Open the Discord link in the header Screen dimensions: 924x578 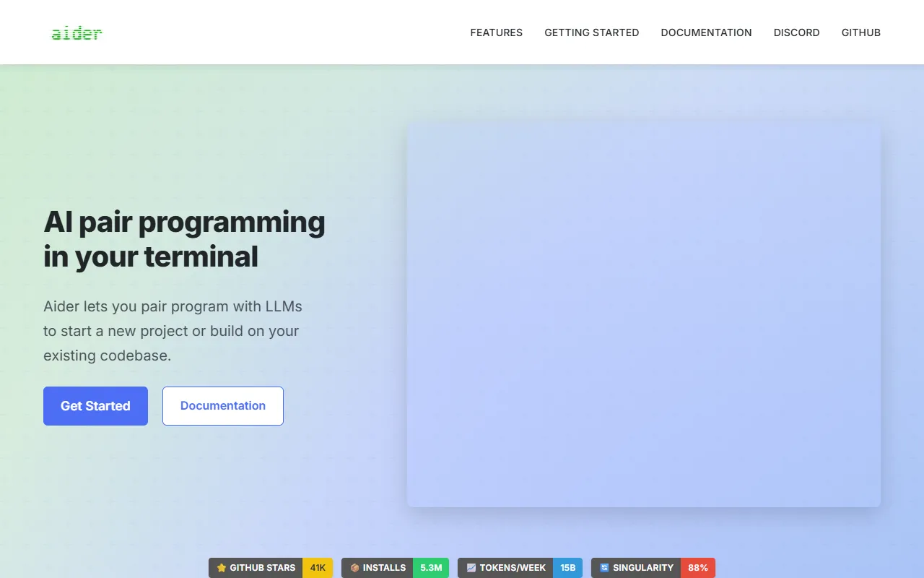click(x=796, y=33)
